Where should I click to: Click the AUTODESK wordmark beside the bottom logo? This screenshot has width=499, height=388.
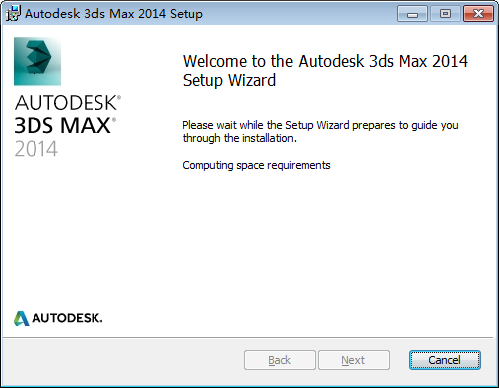[67, 318]
